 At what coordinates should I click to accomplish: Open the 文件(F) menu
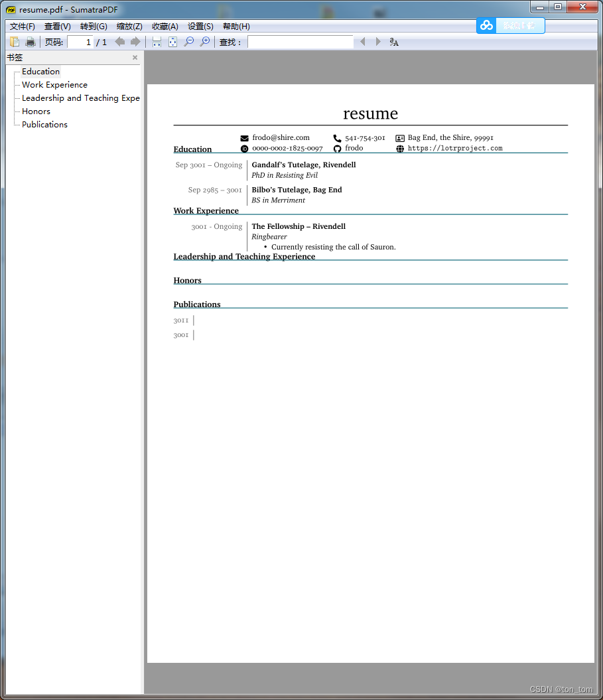[23, 27]
